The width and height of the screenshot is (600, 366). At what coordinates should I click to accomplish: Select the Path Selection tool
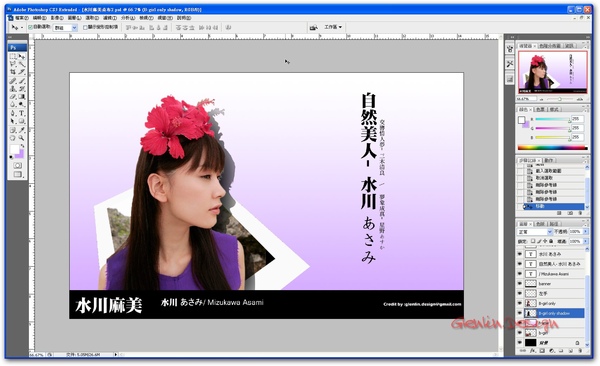click(x=13, y=121)
